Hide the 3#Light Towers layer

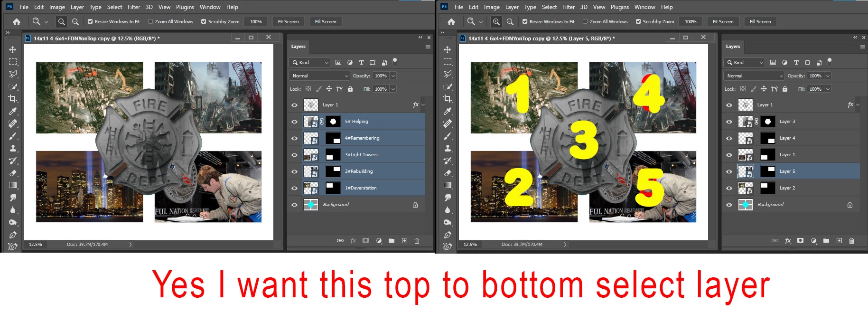294,155
